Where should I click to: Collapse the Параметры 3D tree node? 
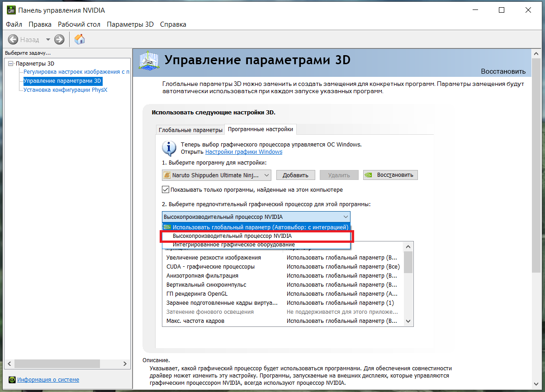tap(11, 64)
